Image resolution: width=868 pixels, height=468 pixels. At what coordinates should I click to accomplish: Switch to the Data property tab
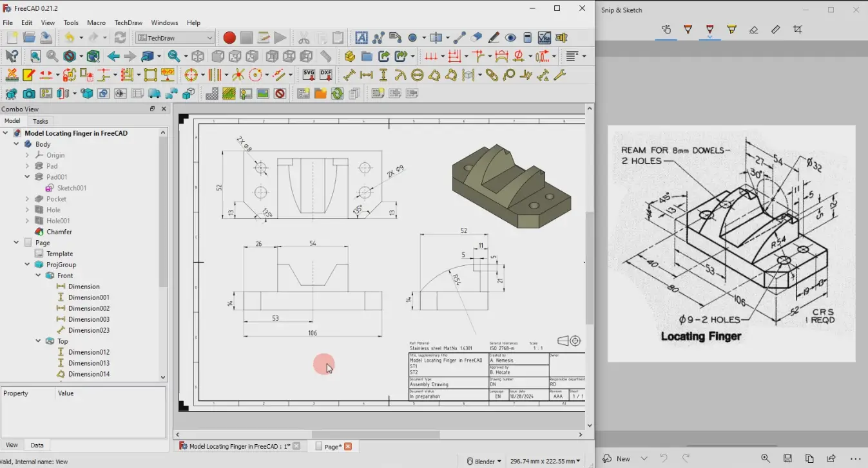[37, 445]
